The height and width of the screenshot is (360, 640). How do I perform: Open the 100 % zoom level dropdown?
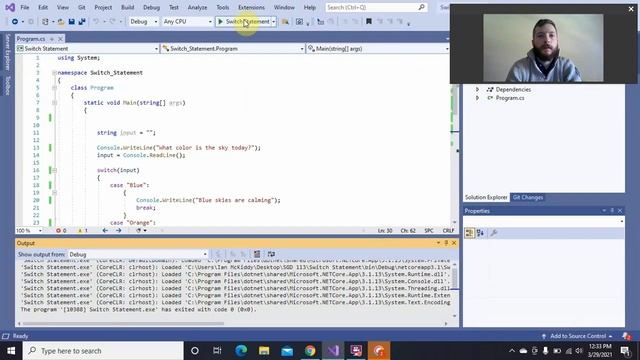click(x=29, y=231)
